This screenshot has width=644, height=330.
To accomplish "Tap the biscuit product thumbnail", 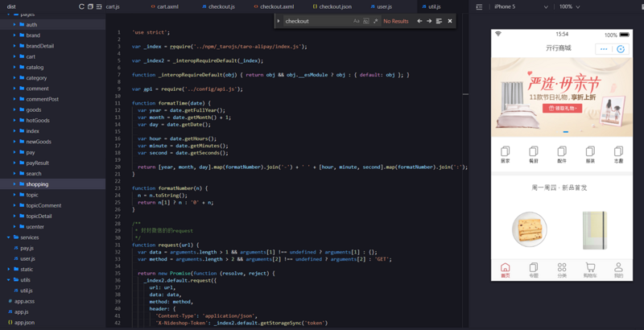I will 530,229.
